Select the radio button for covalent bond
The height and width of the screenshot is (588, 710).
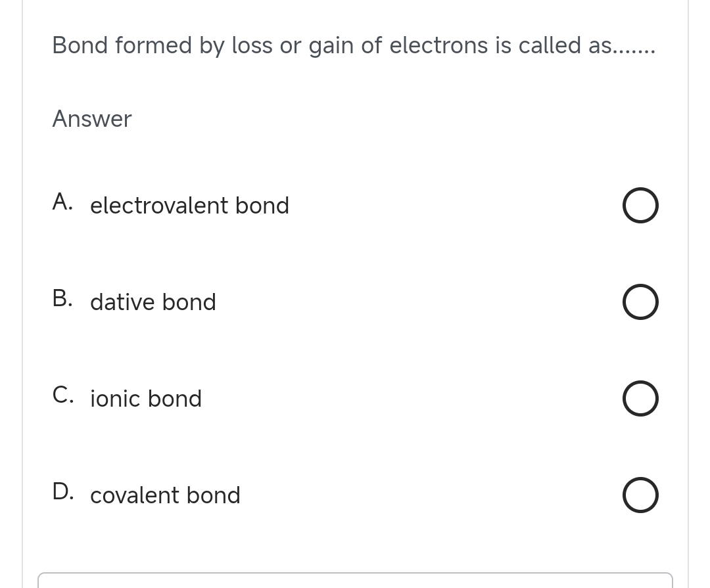click(x=640, y=495)
